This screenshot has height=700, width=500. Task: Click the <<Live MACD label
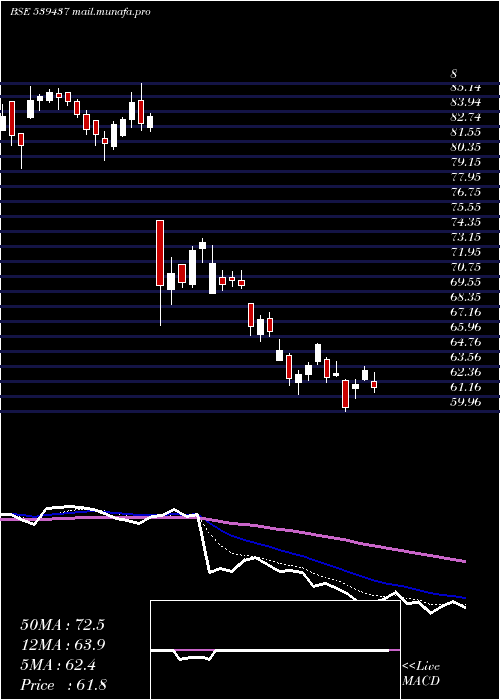[x=421, y=674]
